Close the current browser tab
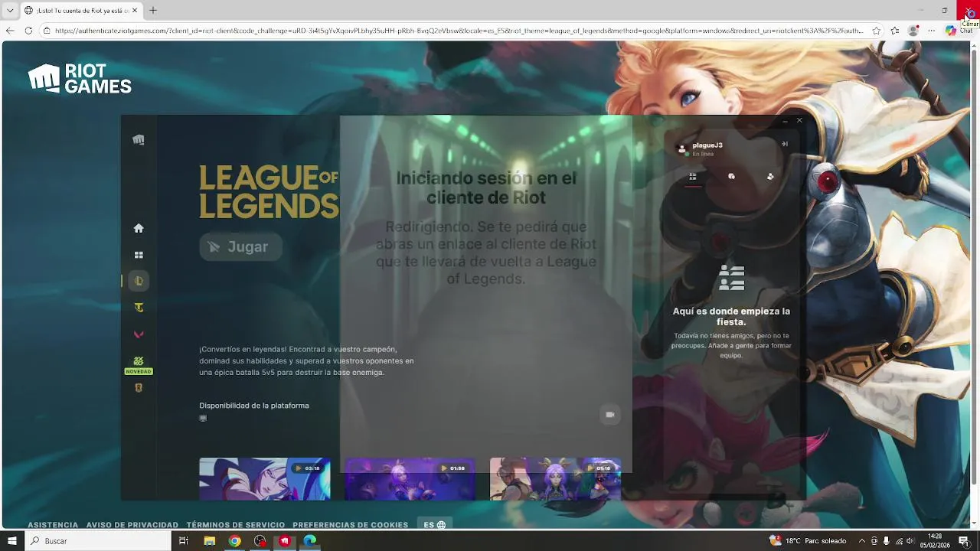 point(134,10)
